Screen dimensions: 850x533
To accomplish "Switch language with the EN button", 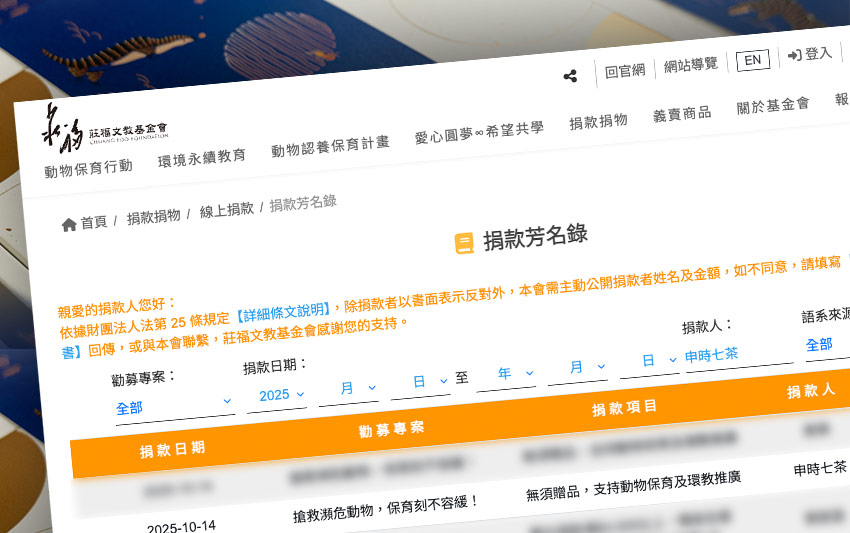I will tap(752, 60).
